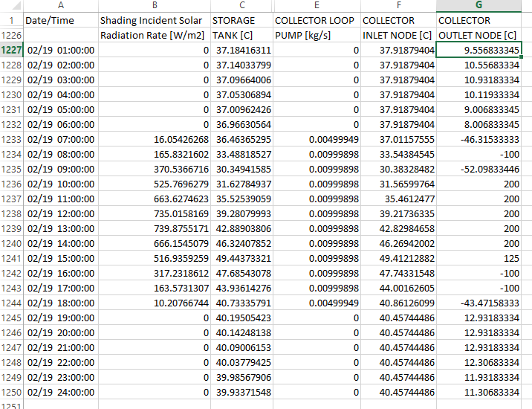
Task: Click date cell 02/19 07:00:00
Action: tap(61, 139)
